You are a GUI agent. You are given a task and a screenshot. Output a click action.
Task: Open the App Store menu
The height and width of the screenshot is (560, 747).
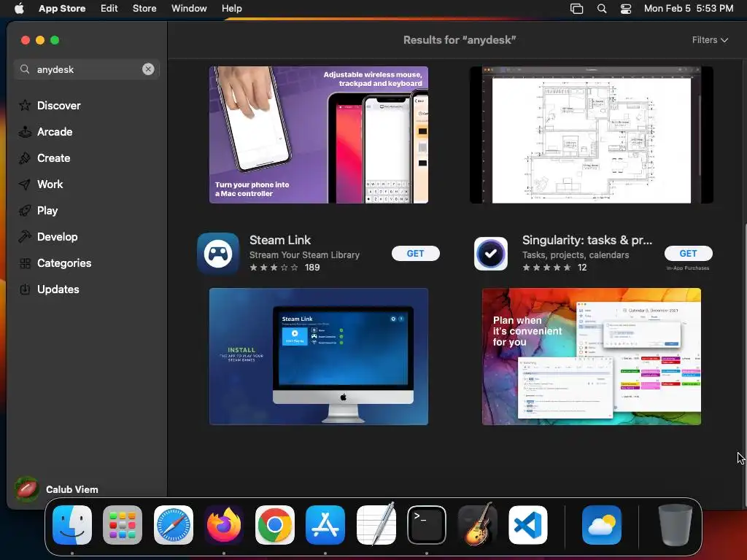point(62,8)
